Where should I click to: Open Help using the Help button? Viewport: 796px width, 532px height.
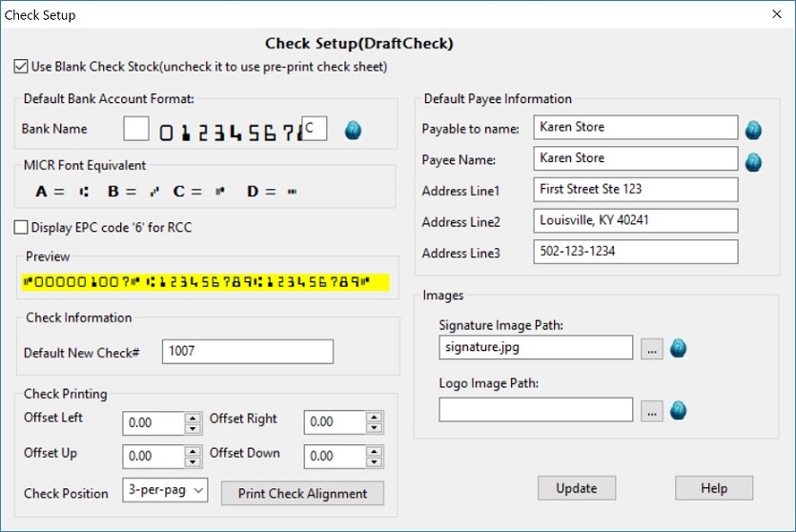[714, 488]
